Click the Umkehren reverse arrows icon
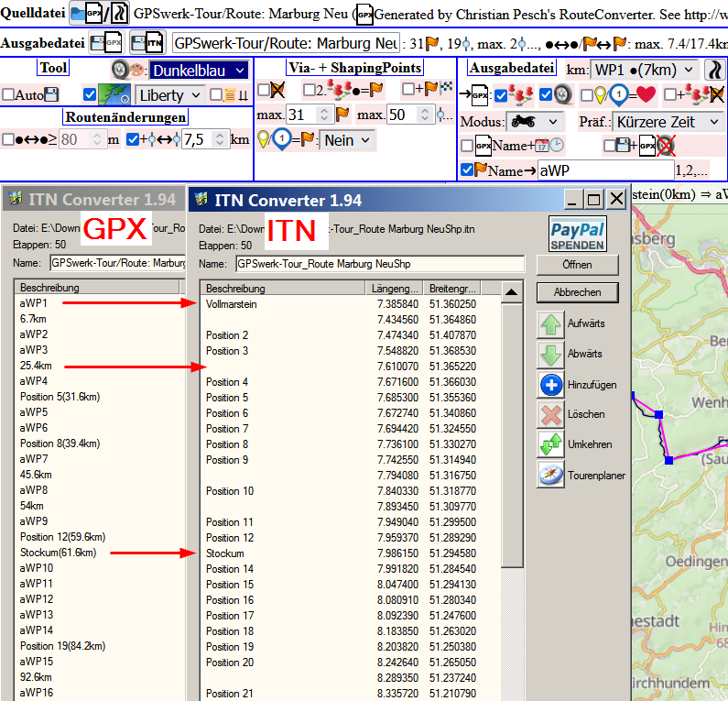 click(x=550, y=444)
